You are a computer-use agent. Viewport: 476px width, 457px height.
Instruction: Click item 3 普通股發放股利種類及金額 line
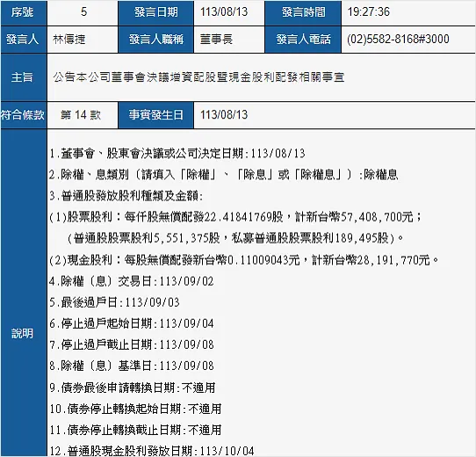[x=126, y=196]
